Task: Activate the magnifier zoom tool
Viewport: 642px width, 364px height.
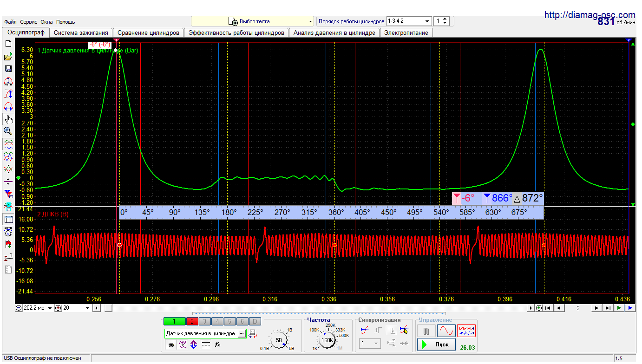Action: tap(8, 131)
